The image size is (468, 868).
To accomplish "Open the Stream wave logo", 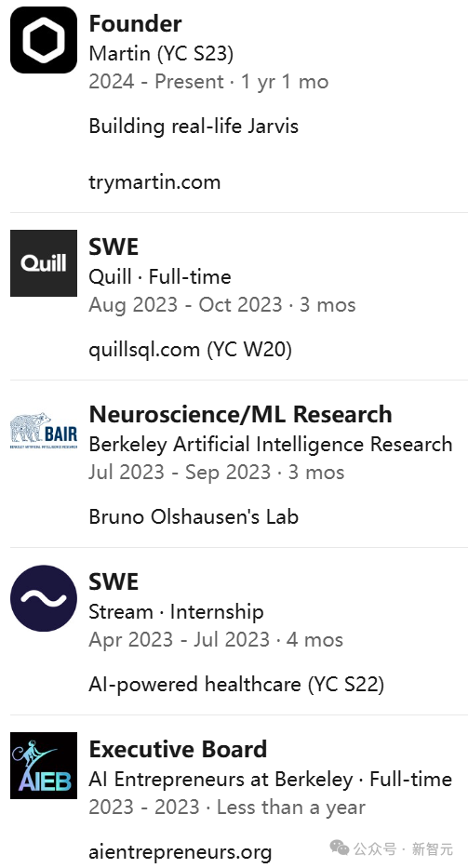I will [44, 598].
